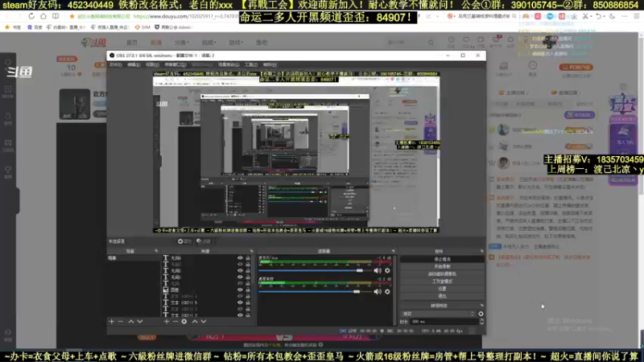Pop out the Controls dock panel
This screenshot has width=644, height=362.
pyautogui.click(x=481, y=251)
